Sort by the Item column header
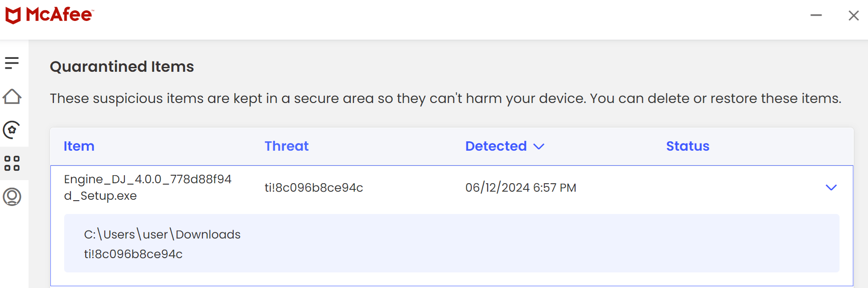 point(79,146)
